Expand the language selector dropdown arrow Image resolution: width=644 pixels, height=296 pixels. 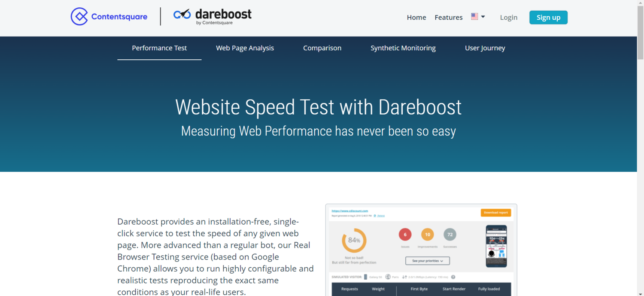(x=483, y=17)
